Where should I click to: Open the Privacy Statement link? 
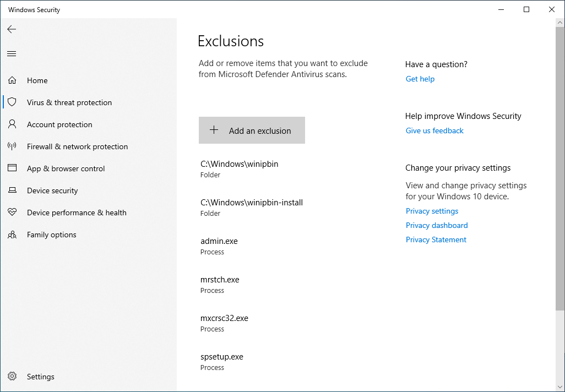point(436,239)
